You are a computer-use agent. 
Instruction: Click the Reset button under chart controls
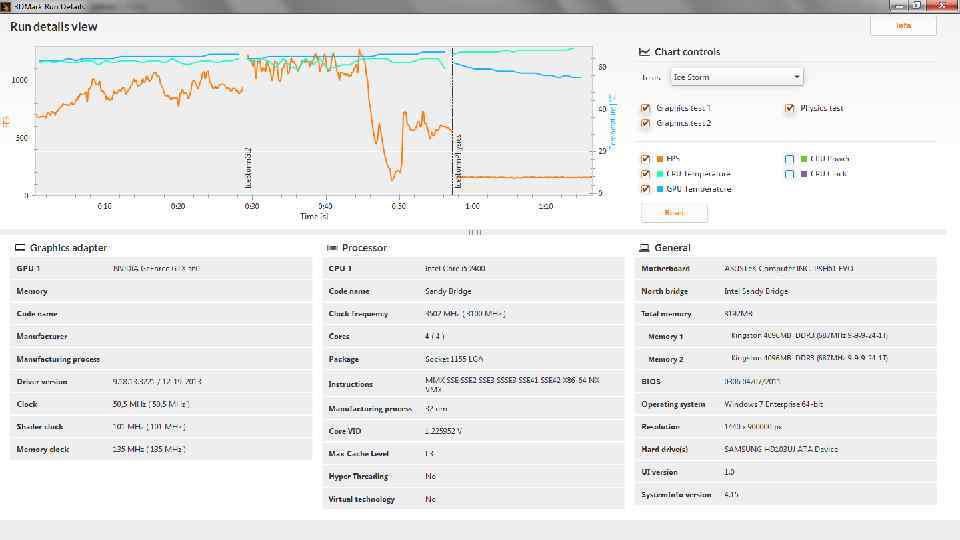(x=674, y=212)
